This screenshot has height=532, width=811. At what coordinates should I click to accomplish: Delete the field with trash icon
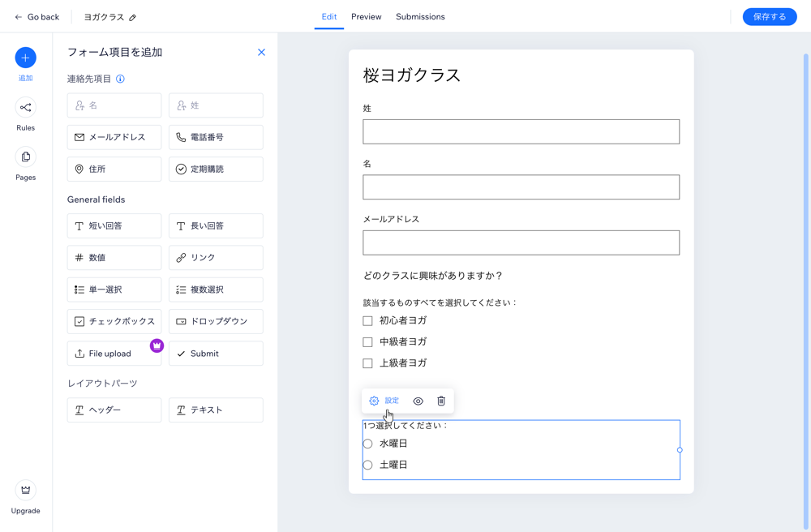click(x=441, y=401)
